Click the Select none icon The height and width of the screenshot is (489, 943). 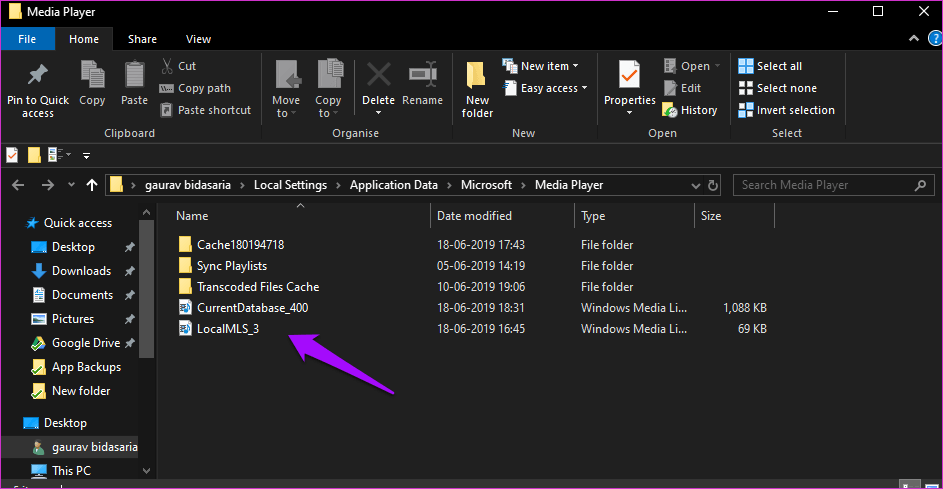coord(746,88)
